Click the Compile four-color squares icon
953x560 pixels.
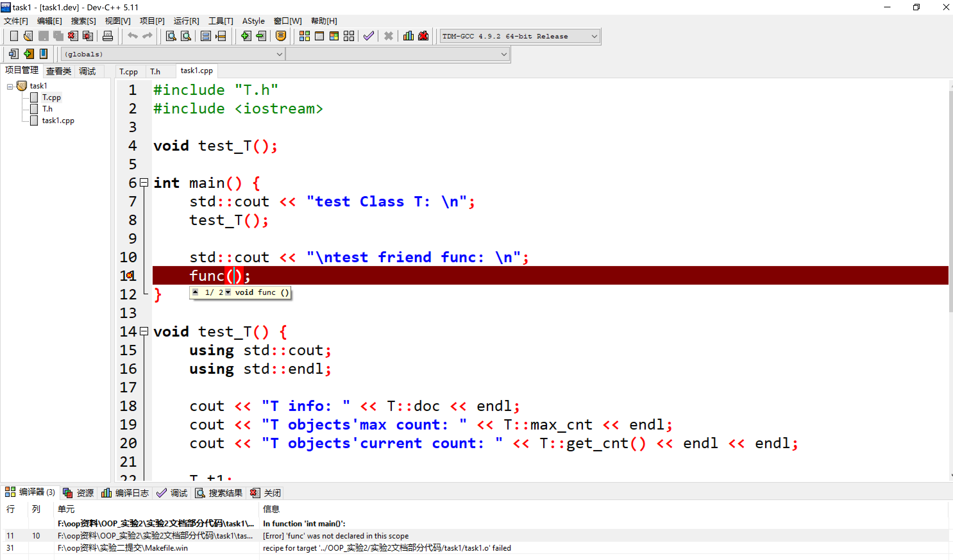tap(304, 36)
